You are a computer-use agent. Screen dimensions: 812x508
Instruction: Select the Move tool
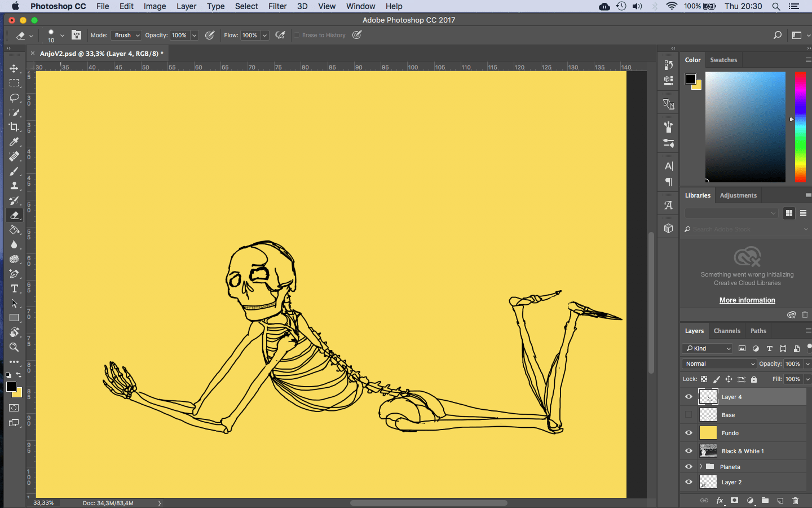point(14,68)
